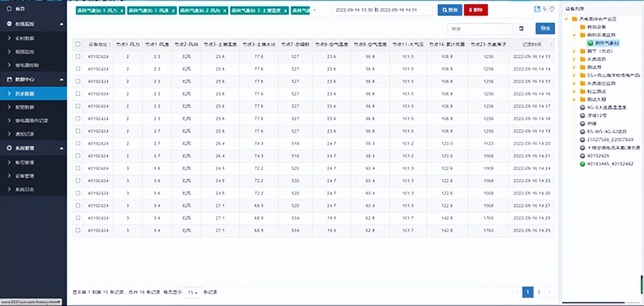Image resolution: width=644 pixels, height=306 pixels.
Task: Go to page 2 of results
Action: (539, 292)
